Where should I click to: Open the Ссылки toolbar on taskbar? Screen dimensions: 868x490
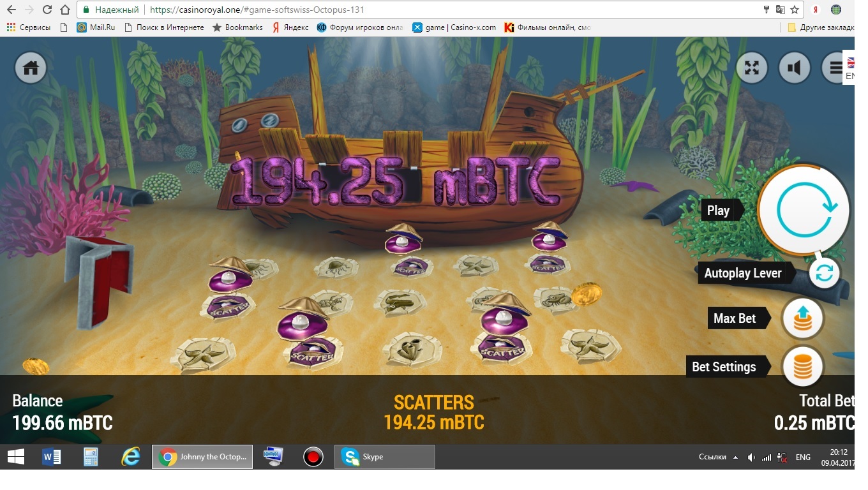click(x=712, y=457)
